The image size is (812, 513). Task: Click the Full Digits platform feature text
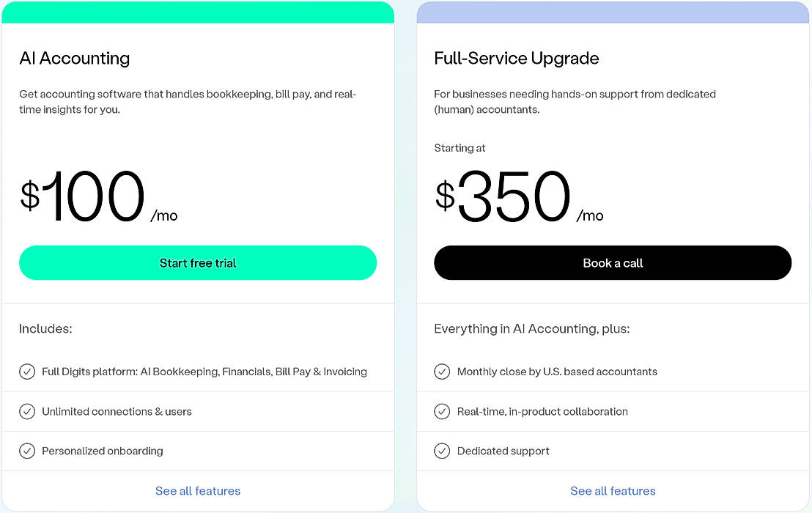coord(204,372)
